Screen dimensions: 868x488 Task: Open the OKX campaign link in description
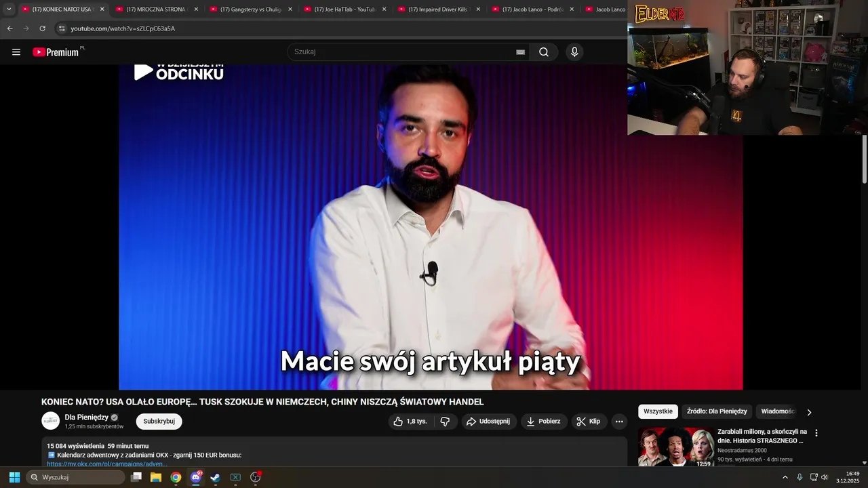(107, 464)
